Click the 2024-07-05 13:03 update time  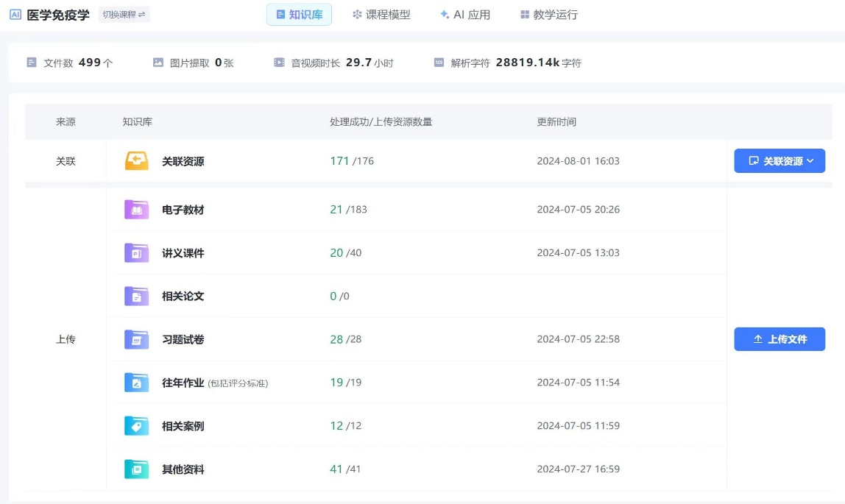(579, 252)
